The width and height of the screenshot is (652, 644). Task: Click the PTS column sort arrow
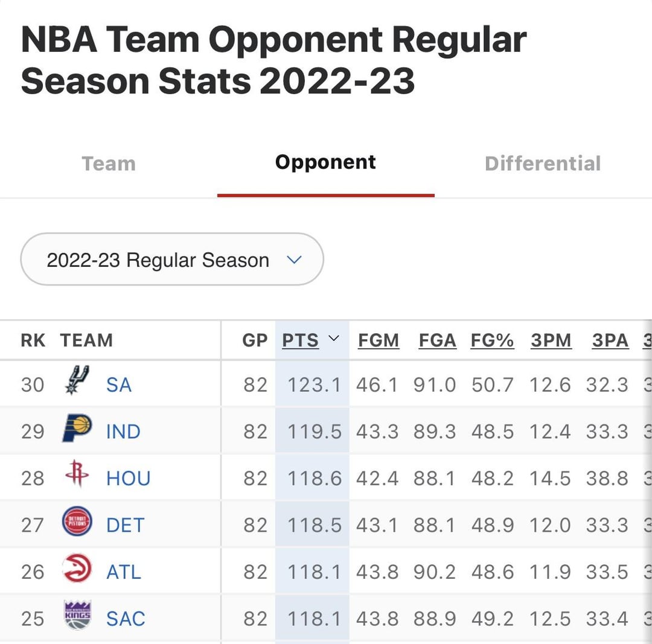[x=334, y=339]
